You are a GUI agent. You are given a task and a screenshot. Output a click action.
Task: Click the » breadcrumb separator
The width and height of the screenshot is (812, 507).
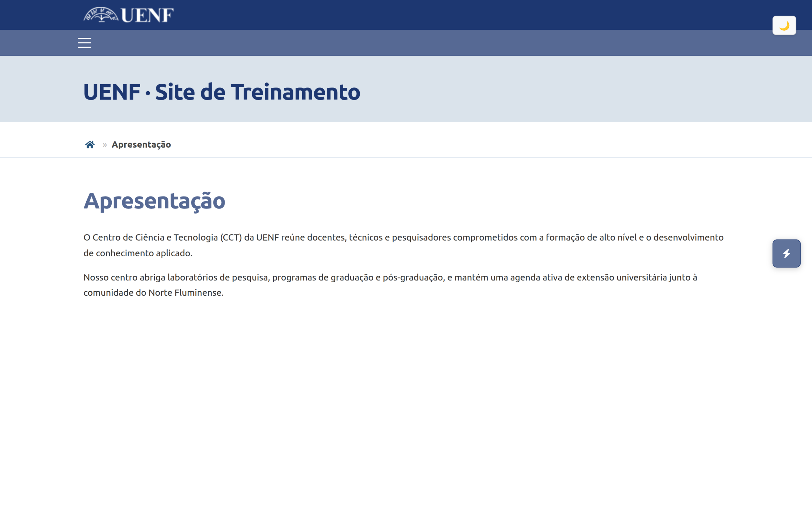(105, 145)
